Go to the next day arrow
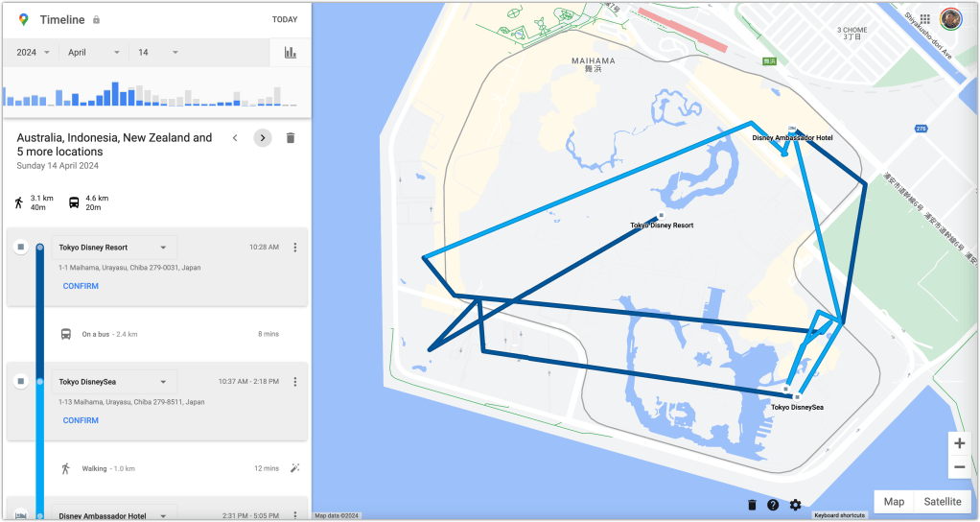 pos(263,138)
